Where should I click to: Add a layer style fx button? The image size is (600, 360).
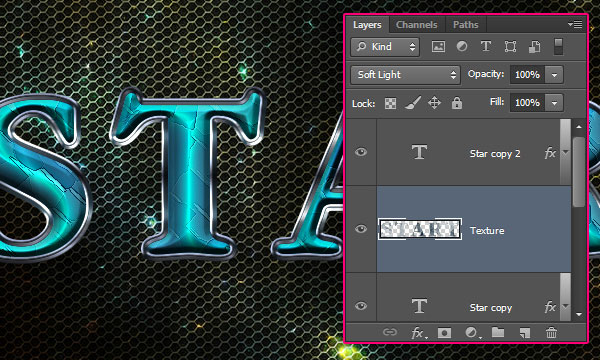click(x=419, y=333)
